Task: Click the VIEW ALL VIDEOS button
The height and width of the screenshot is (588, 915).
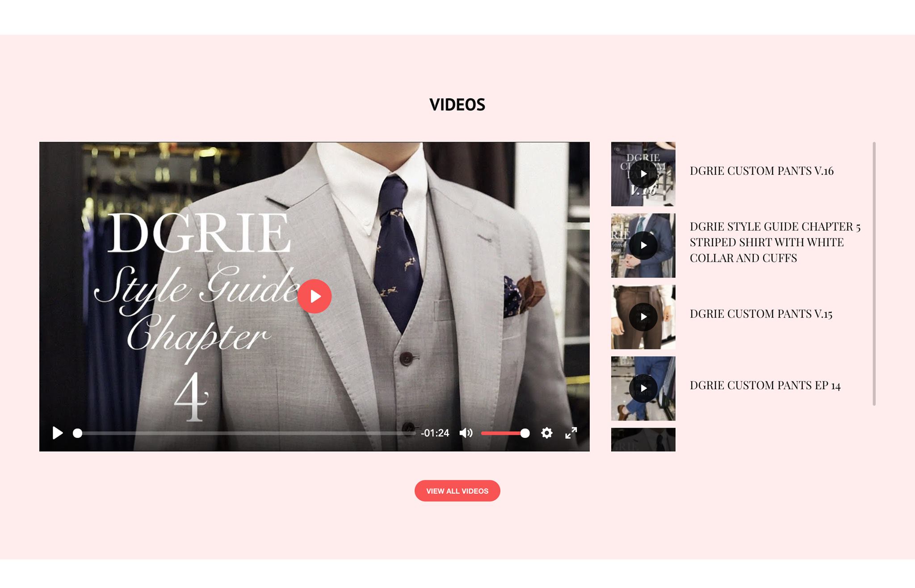Action: pos(457,491)
